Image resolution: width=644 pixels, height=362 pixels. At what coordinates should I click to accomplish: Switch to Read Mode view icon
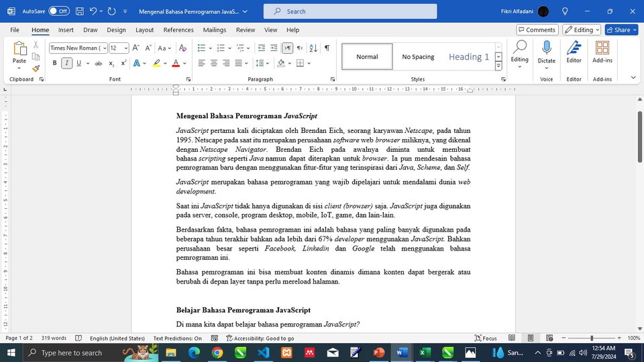click(512, 338)
